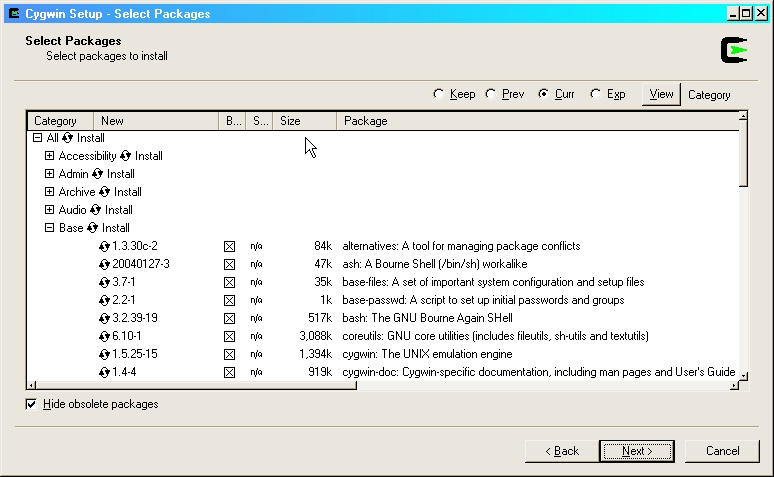This screenshot has height=477, width=774.
Task: Click the cycle icon for cygwin version 1.5.25-15
Action: 104,355
